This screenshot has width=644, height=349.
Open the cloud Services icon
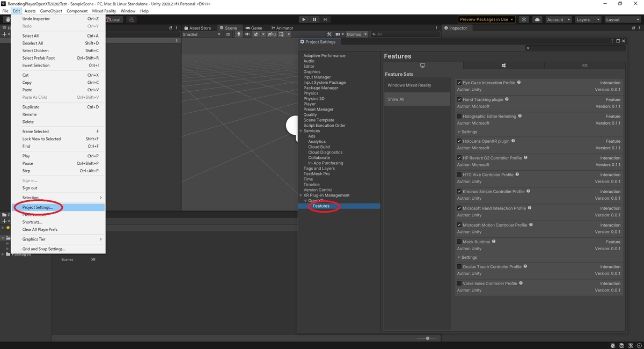[x=537, y=19]
